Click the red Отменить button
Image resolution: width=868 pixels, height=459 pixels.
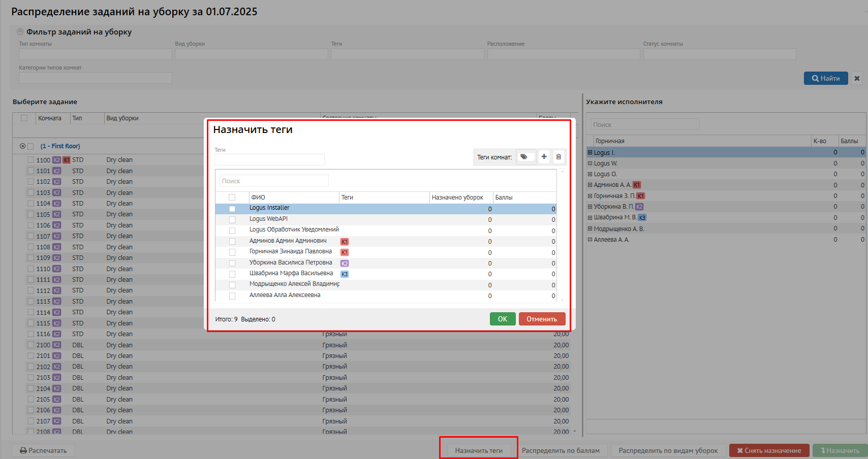pyautogui.click(x=542, y=319)
